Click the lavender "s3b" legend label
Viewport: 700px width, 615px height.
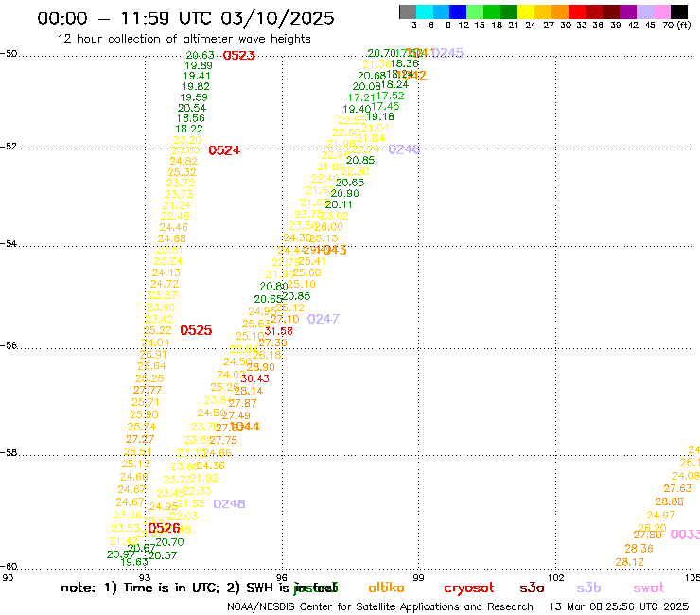588,588
